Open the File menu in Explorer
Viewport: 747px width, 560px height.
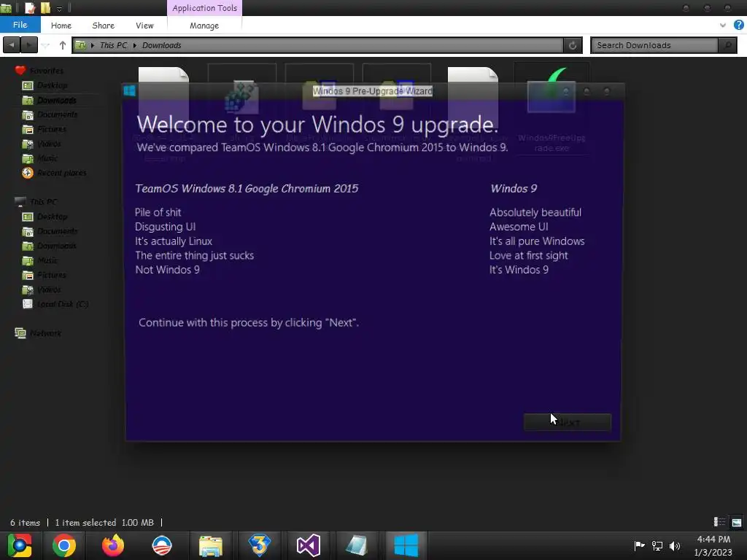pos(20,25)
